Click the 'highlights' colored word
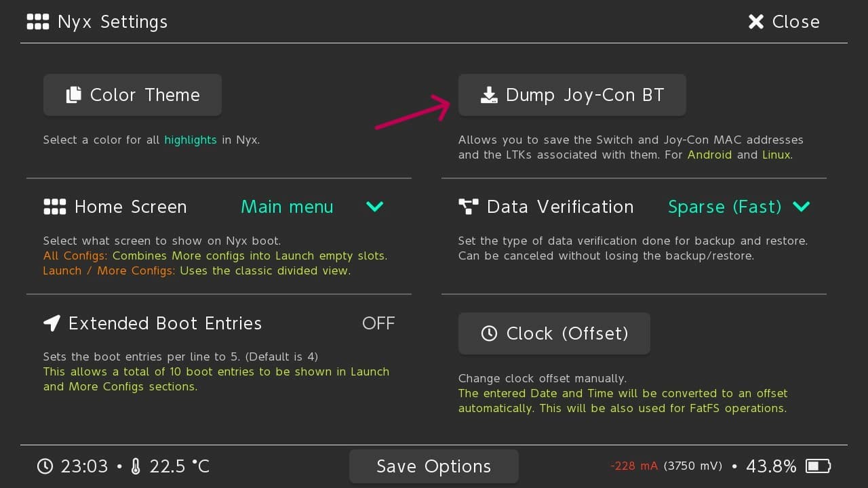868x488 pixels. [x=191, y=140]
